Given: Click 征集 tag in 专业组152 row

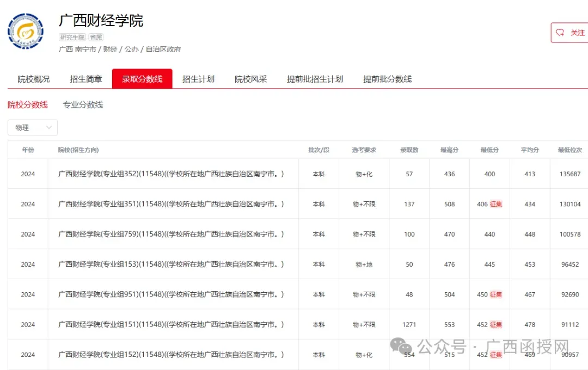Looking at the screenshot, I should coord(496,355).
